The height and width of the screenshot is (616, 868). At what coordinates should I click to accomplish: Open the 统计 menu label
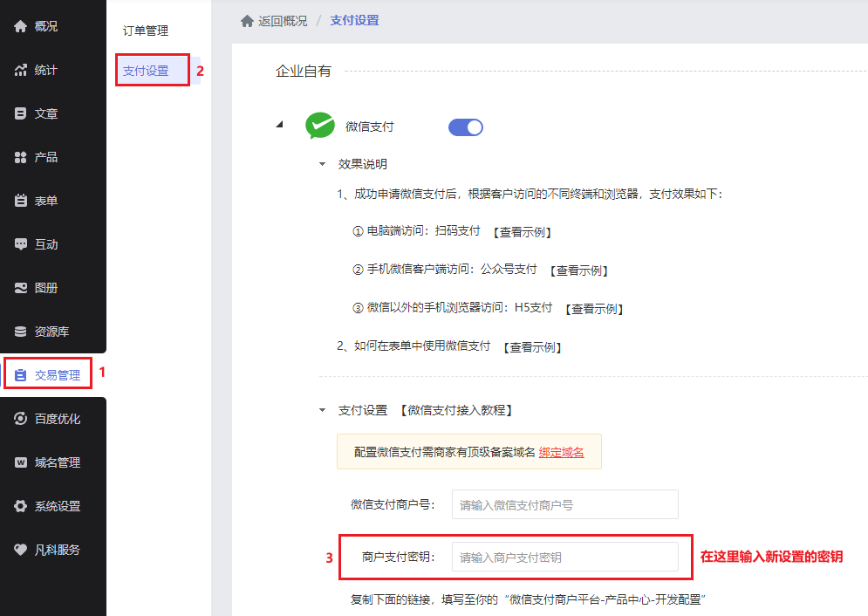coord(46,70)
